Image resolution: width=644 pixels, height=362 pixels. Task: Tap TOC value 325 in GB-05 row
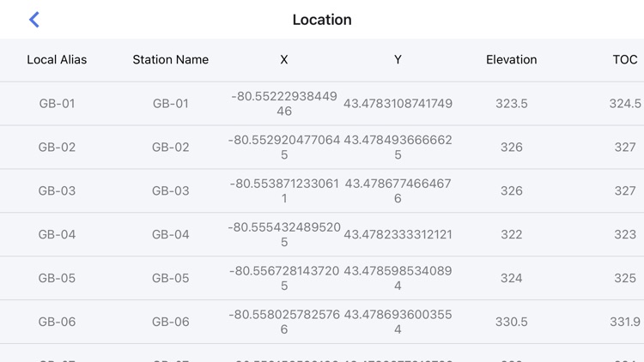[624, 279]
